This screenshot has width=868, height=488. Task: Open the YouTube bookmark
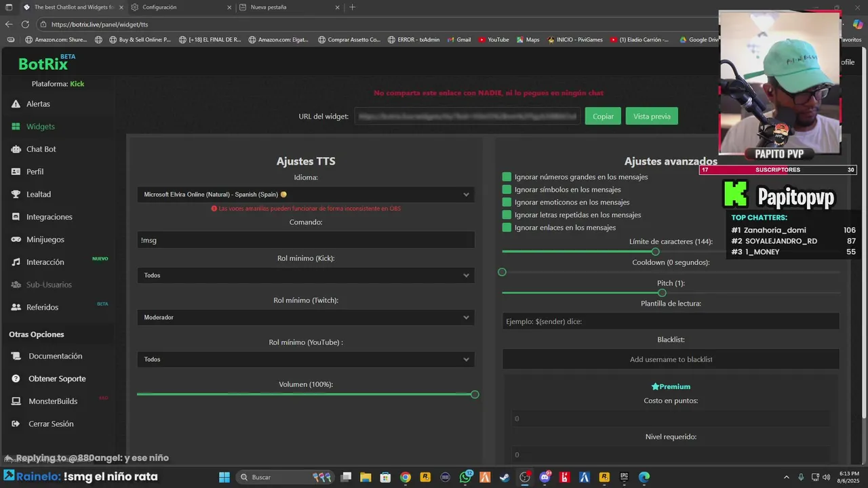(493, 39)
